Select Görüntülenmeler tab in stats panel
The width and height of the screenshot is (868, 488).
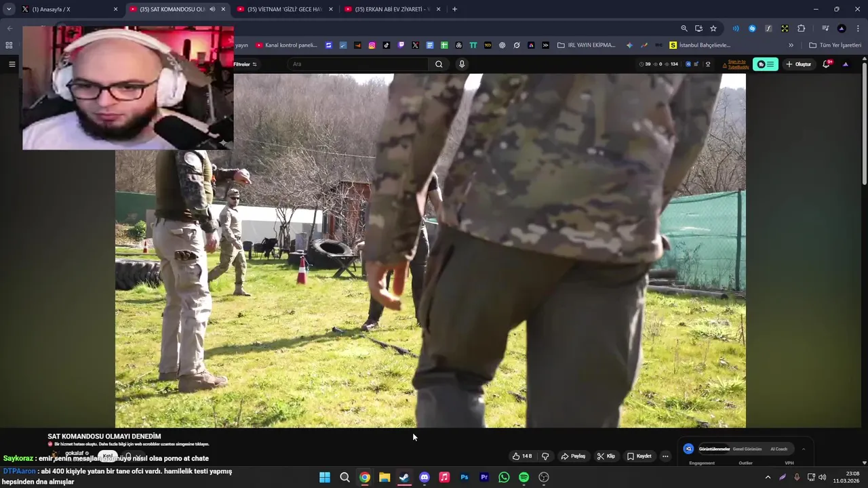(715, 449)
